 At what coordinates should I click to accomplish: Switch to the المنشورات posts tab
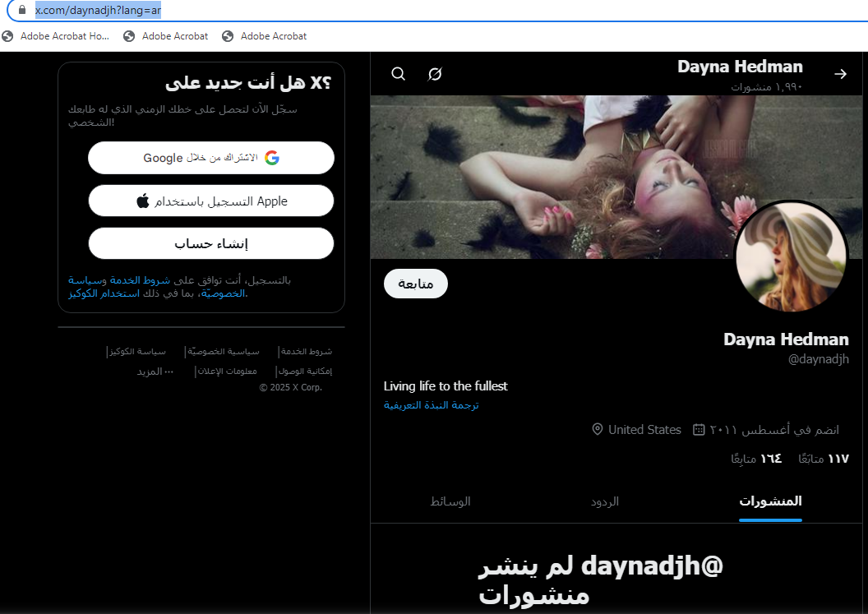(x=770, y=501)
